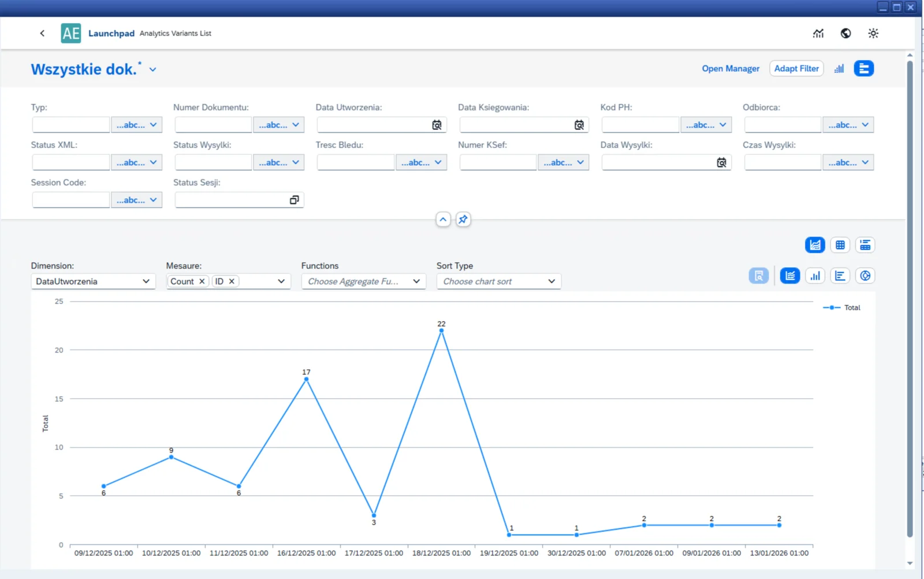
Task: Select line chart type
Action: tap(790, 276)
